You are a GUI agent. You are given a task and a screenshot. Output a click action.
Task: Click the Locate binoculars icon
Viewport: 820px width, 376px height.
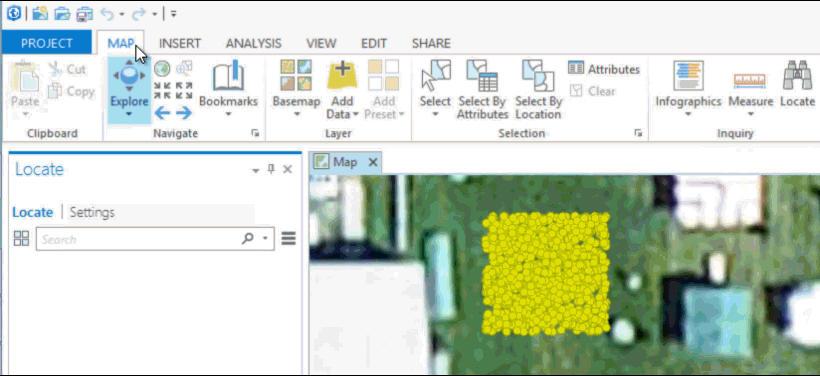click(797, 75)
